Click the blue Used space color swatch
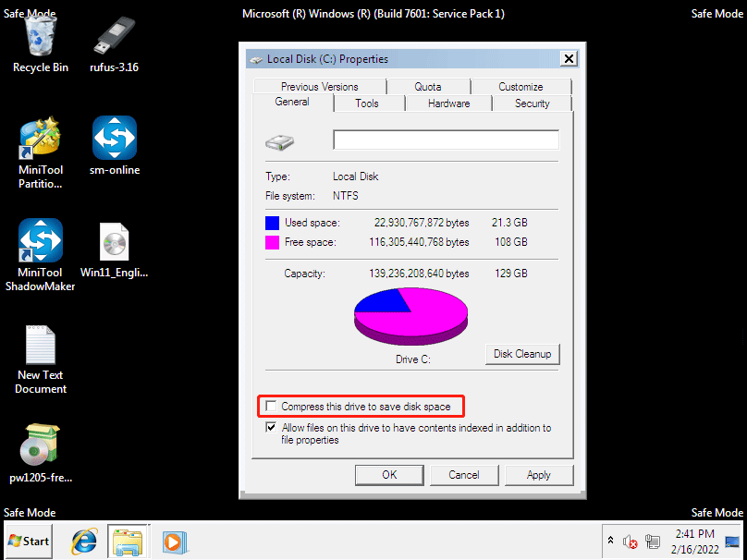 coord(273,223)
